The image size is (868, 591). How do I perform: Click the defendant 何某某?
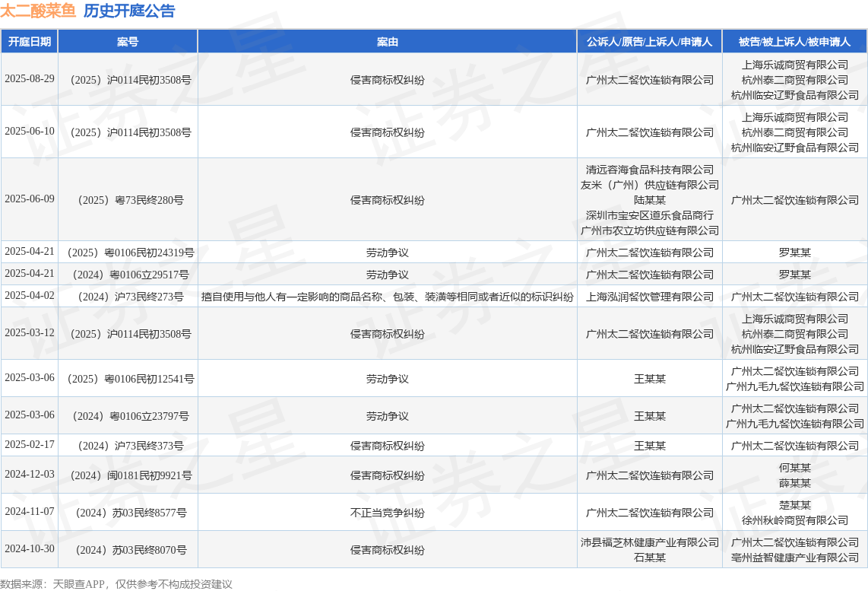click(x=795, y=468)
